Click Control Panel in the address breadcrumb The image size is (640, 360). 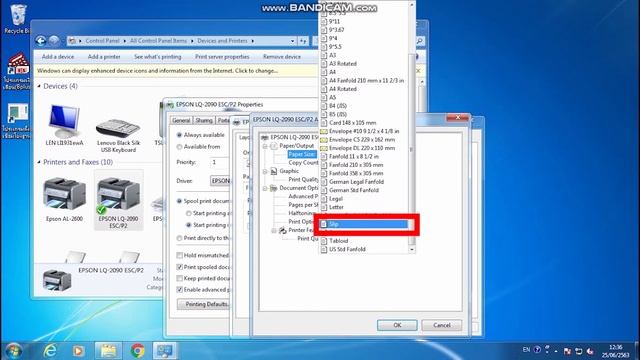(102, 41)
